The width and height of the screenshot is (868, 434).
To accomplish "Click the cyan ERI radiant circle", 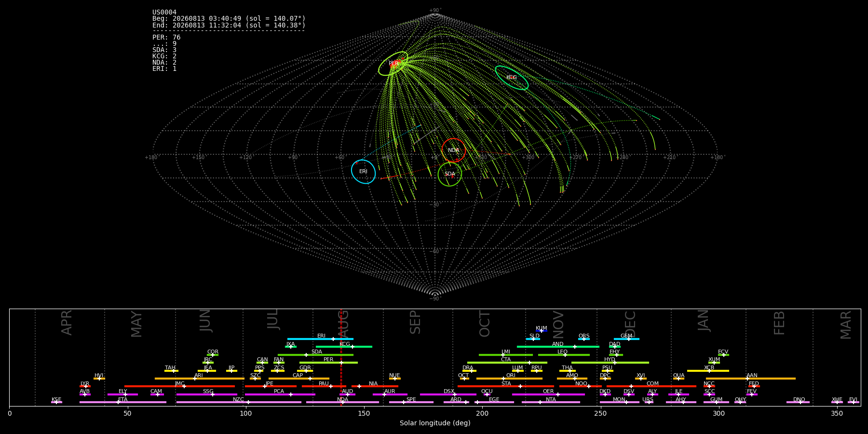I will (x=364, y=172).
